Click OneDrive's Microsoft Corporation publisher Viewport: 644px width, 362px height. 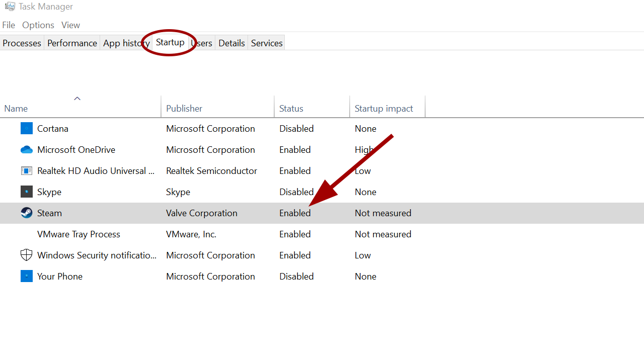pyautogui.click(x=210, y=150)
